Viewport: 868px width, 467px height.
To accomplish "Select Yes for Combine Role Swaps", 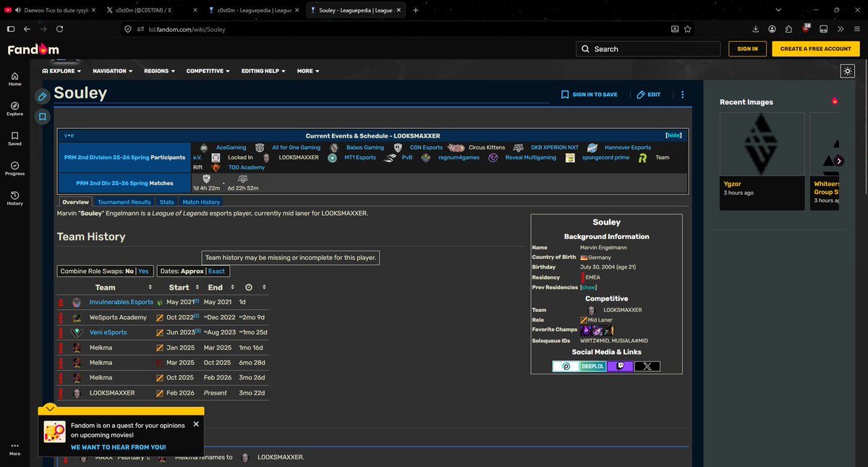I will tap(143, 271).
